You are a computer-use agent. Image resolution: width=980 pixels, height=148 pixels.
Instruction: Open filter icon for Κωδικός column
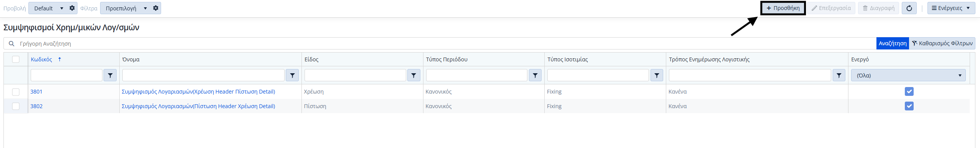click(x=110, y=75)
